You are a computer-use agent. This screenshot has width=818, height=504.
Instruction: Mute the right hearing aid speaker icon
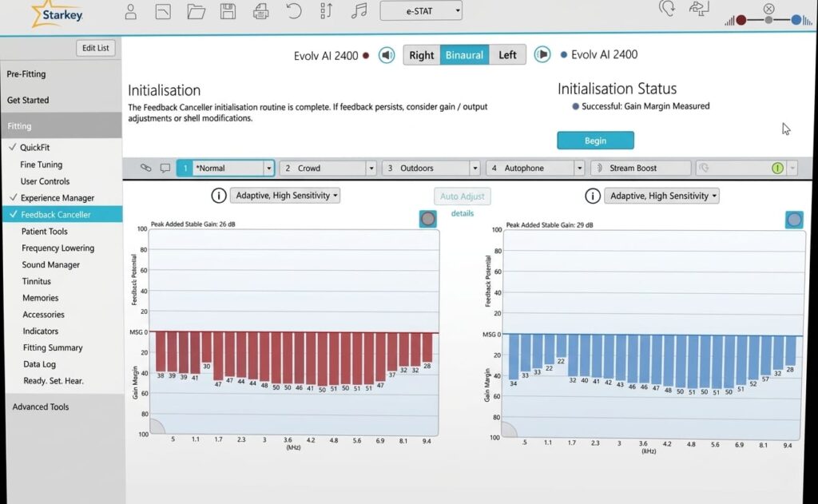[x=387, y=55]
